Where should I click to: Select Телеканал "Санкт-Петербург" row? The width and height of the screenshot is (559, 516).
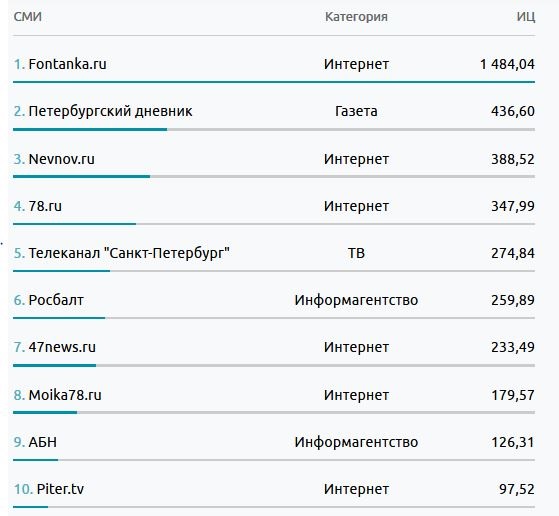(x=274, y=254)
